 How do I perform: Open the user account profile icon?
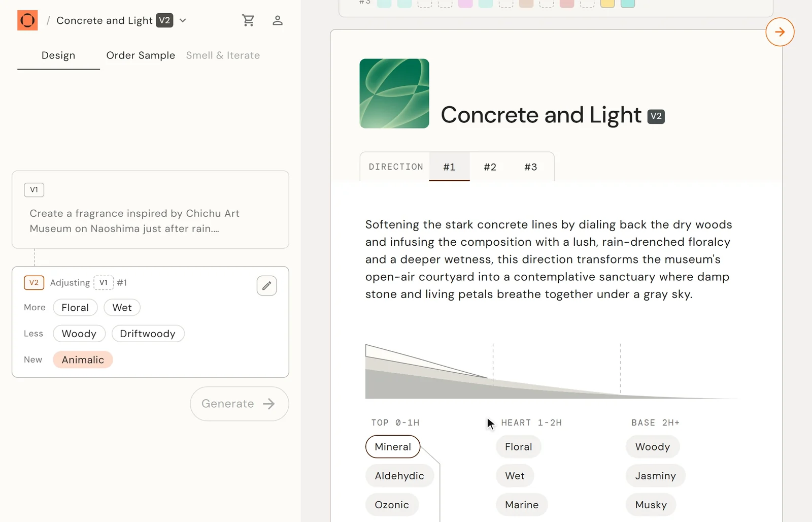click(277, 20)
